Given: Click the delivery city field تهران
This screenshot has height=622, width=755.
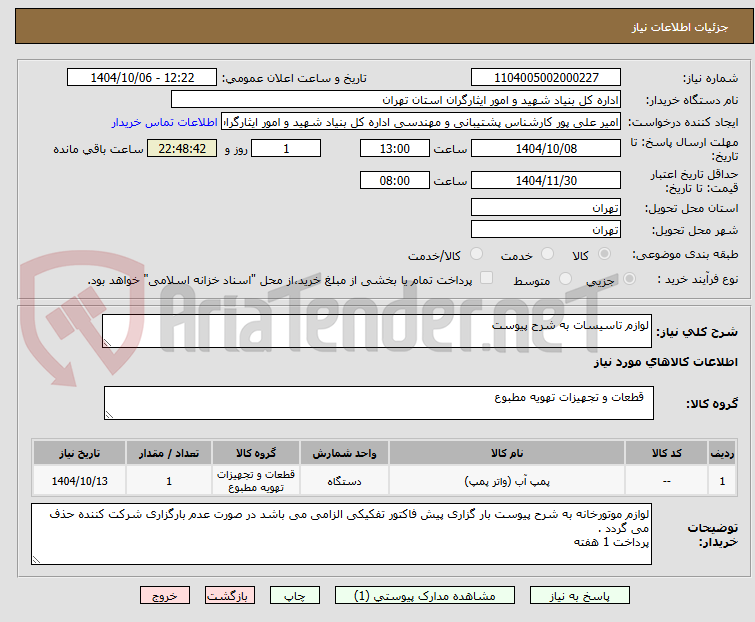Looking at the screenshot, I should click(x=546, y=230).
